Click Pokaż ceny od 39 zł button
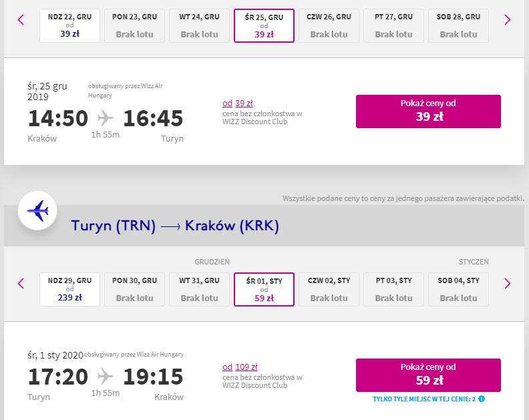 (428, 112)
